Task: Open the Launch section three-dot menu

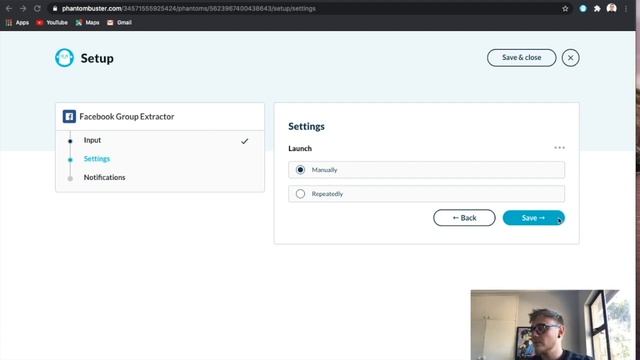Action: click(x=560, y=148)
